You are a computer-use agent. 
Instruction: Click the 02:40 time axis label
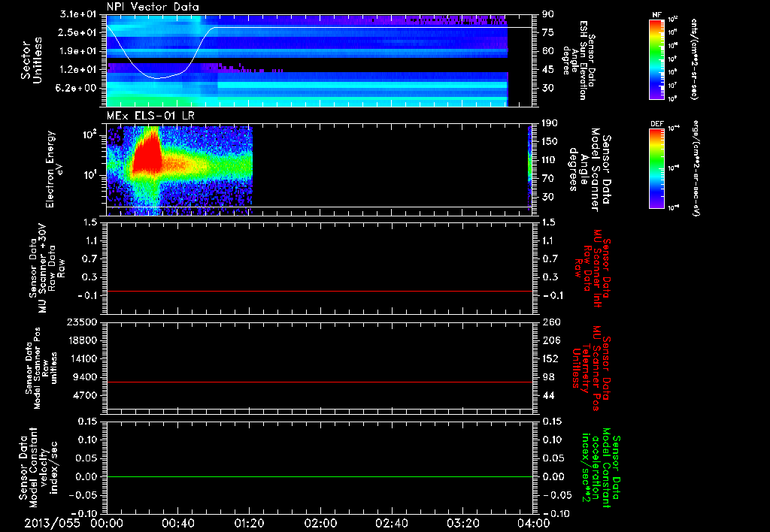click(391, 523)
